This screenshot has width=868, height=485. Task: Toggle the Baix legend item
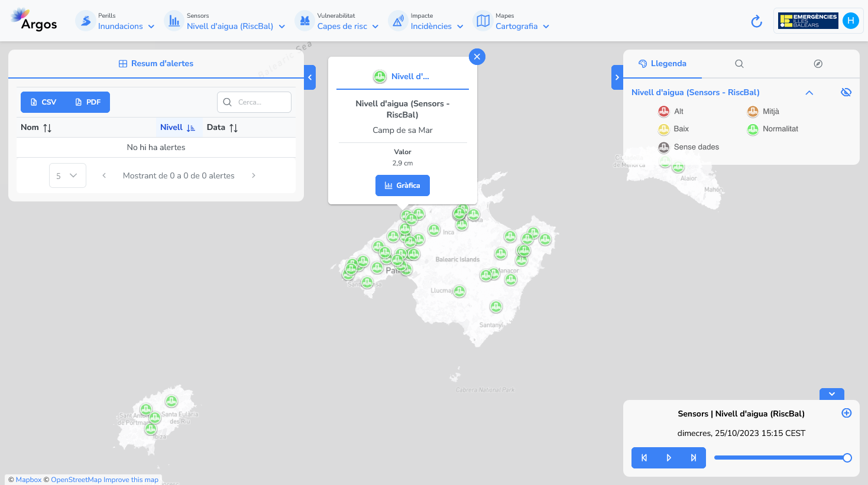pyautogui.click(x=673, y=129)
